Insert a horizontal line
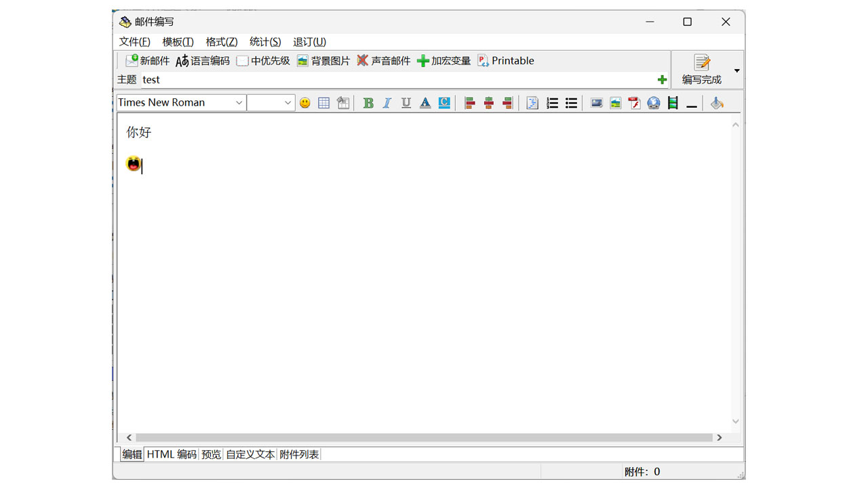The image size is (868, 488). point(691,103)
